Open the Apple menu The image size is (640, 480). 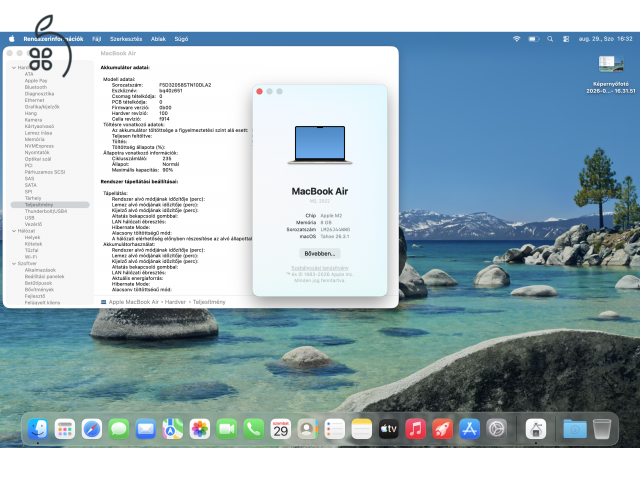tap(12, 39)
